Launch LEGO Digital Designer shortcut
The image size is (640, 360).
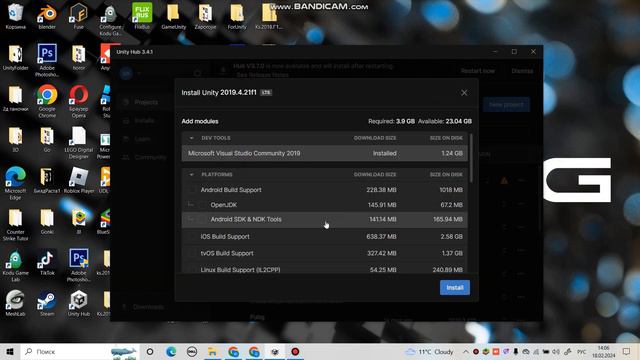(x=78, y=142)
